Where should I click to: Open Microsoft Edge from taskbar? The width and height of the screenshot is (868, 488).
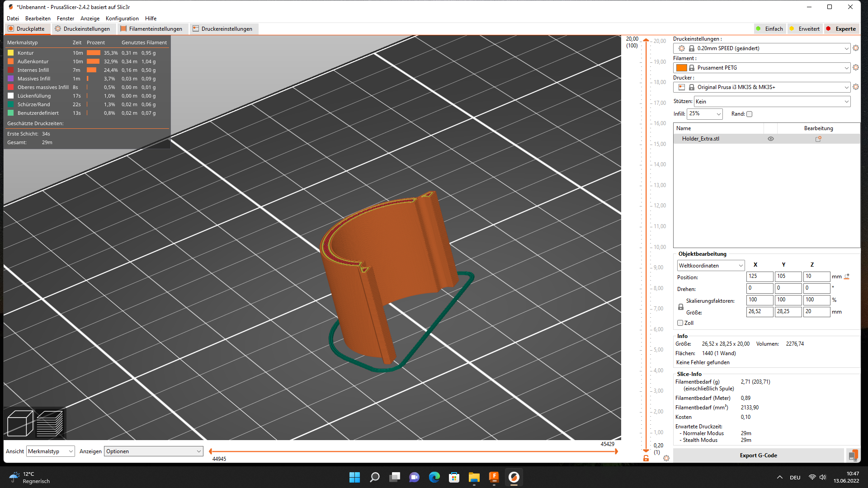[x=434, y=477]
